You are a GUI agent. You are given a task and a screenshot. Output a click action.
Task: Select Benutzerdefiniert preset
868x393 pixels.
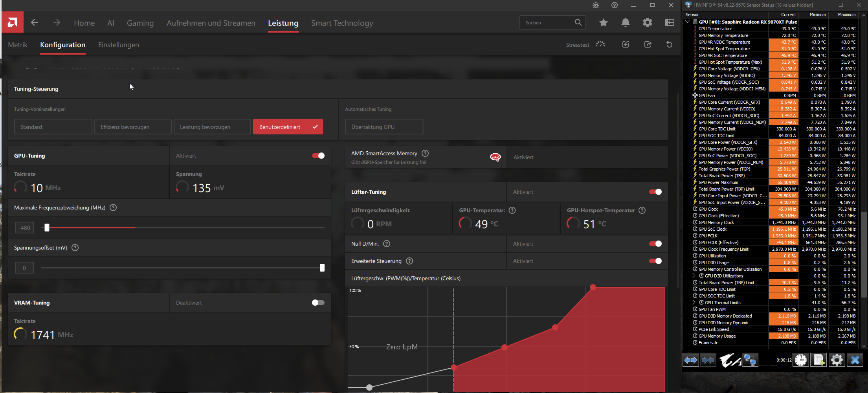pos(288,127)
